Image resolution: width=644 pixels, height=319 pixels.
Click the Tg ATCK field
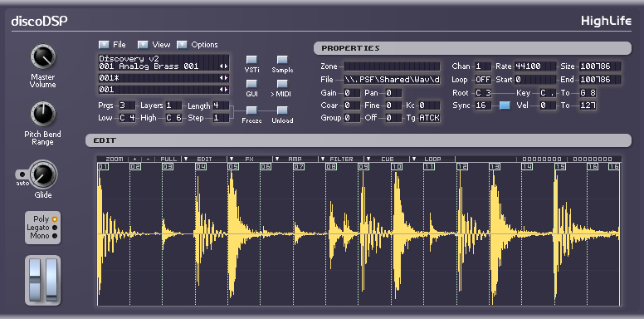point(430,118)
